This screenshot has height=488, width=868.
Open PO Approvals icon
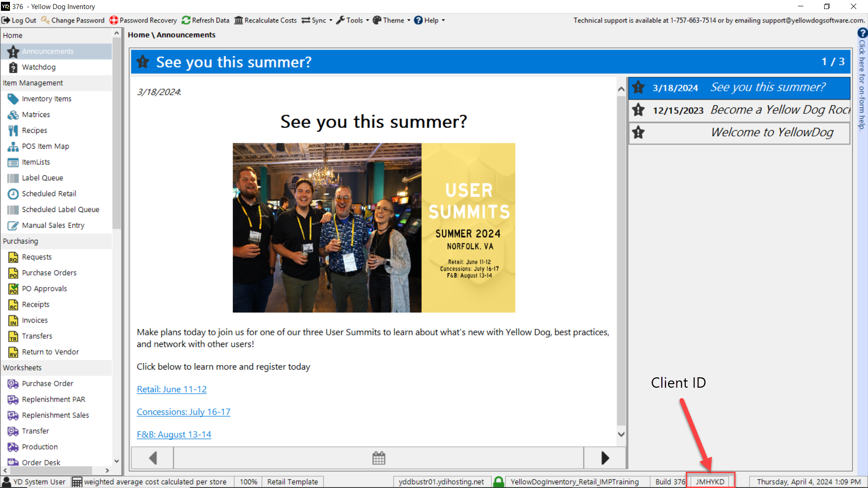coord(13,289)
